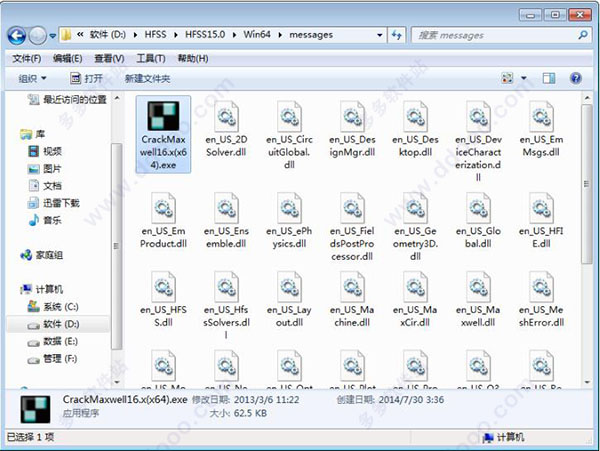Image resolution: width=600 pixels, height=451 pixels.
Task: Select en_US_EmProduct.dll file icon
Action: pos(163,208)
